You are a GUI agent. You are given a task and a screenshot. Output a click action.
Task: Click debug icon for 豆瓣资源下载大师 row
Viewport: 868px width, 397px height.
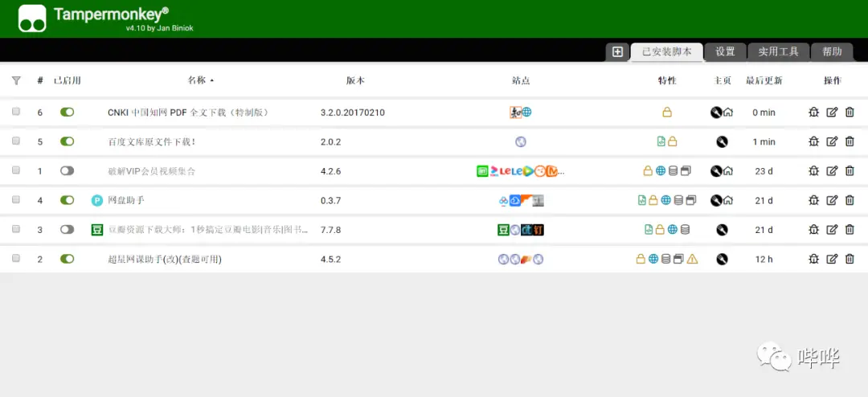(813, 229)
